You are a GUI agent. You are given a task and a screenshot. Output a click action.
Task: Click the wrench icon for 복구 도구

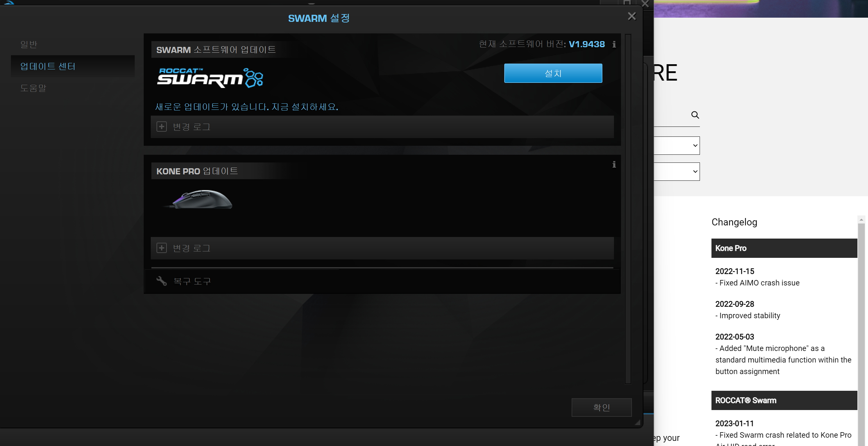[162, 281]
